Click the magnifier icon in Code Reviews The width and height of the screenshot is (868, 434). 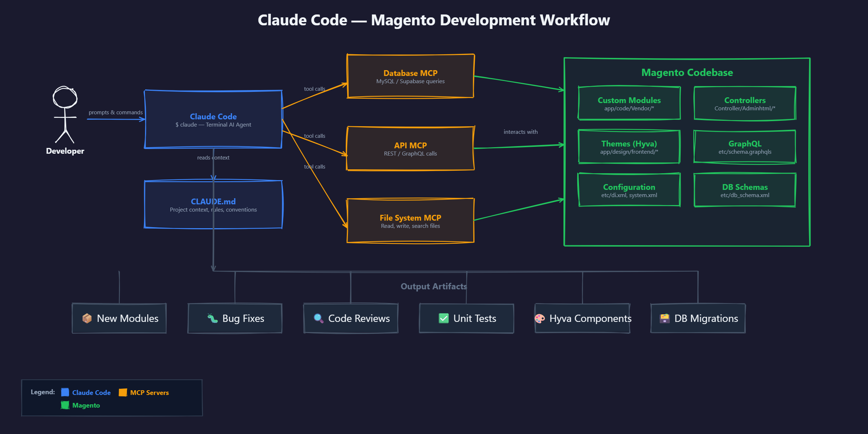(318, 318)
